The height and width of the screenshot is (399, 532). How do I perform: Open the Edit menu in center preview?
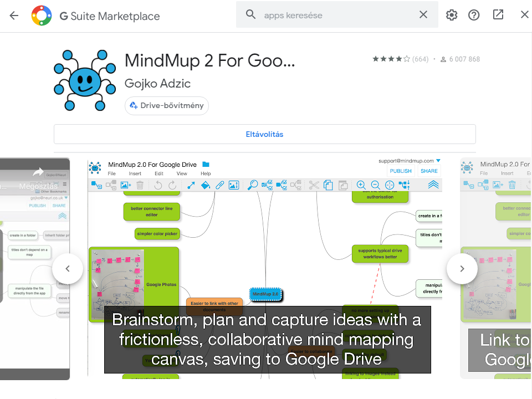(x=159, y=173)
